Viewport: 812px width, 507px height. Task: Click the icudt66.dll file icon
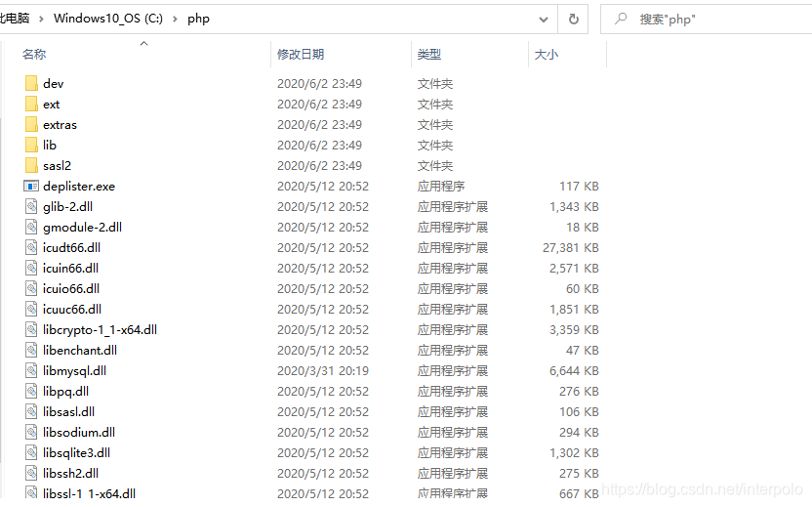pyautogui.click(x=31, y=248)
